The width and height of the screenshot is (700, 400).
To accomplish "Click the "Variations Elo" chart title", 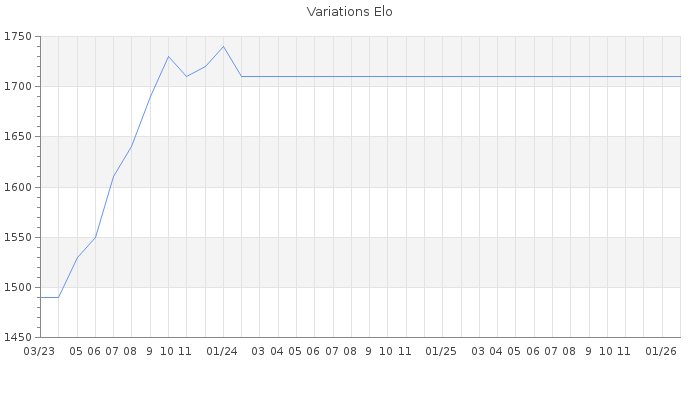I will coord(349,12).
